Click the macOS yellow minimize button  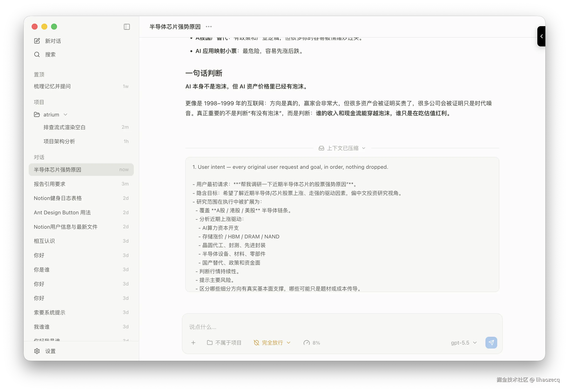pos(44,27)
